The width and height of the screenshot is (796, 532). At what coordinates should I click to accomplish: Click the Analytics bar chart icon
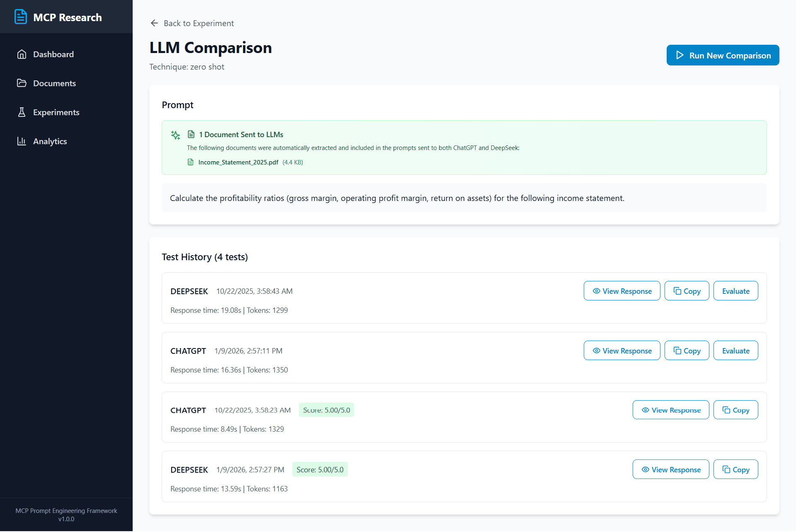pos(22,141)
